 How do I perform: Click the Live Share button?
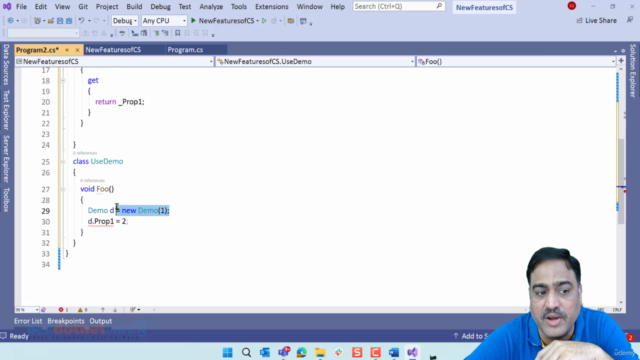[x=597, y=20]
